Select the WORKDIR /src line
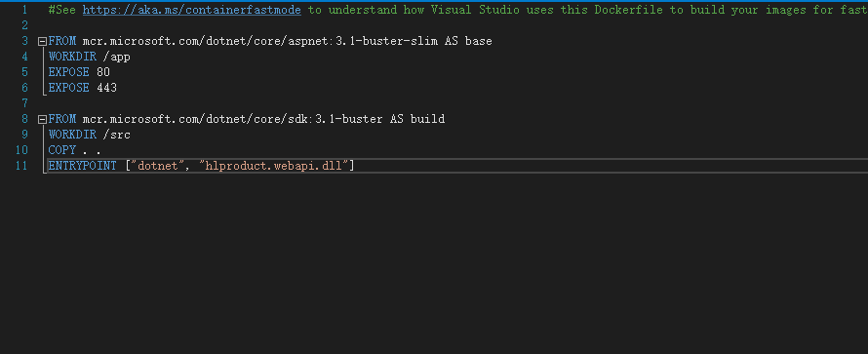 [89, 135]
